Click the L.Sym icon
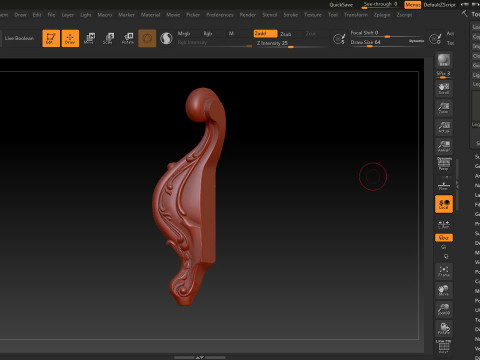 444,225
